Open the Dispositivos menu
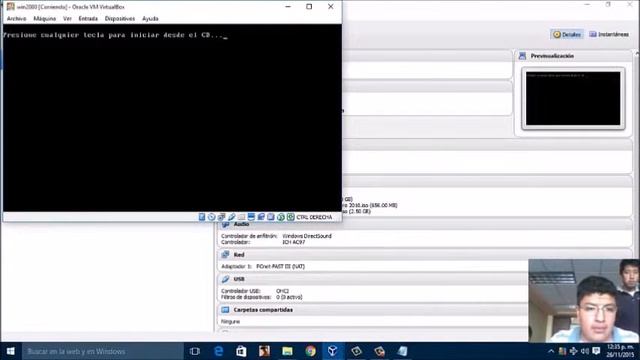Viewport: 640px width, 360px height. click(120, 19)
